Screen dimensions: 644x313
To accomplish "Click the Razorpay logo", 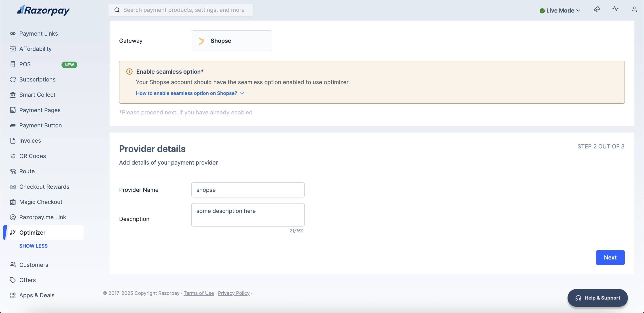I will click(43, 10).
